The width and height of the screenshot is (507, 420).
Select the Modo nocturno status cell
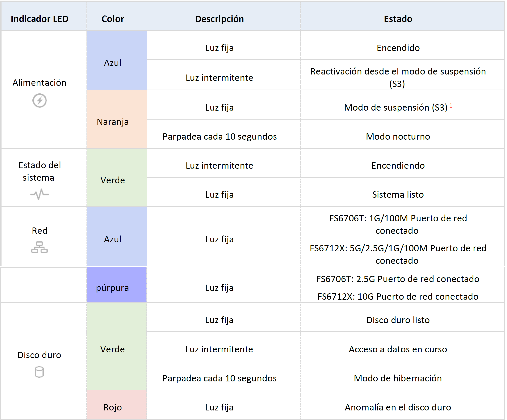[398, 136]
